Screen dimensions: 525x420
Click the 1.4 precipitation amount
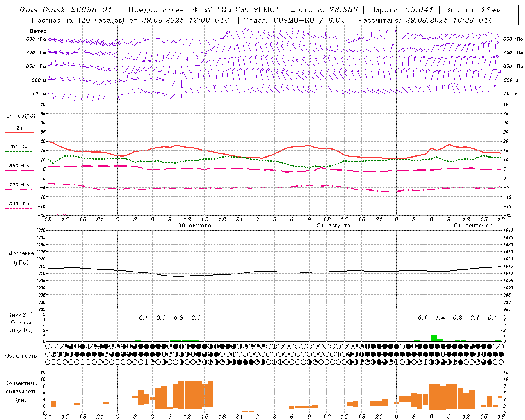(x=440, y=318)
